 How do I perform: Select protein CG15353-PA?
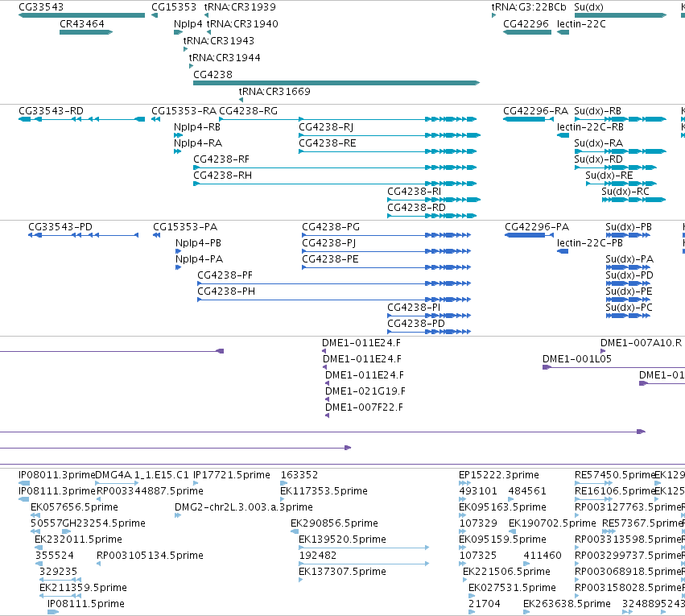click(185, 227)
